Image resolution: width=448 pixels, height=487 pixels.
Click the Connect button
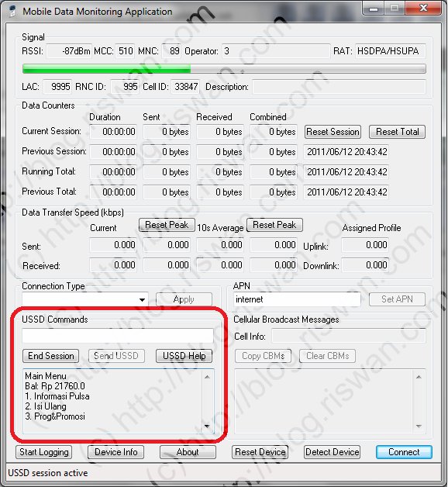pos(404,452)
